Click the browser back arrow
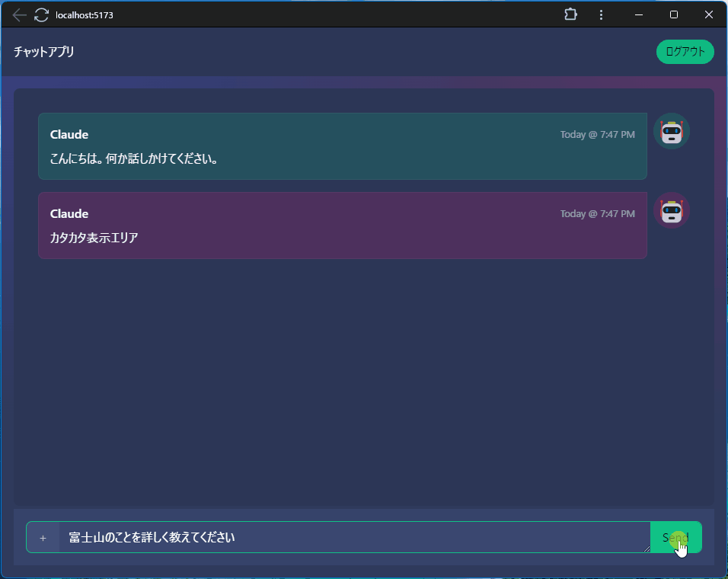 20,15
